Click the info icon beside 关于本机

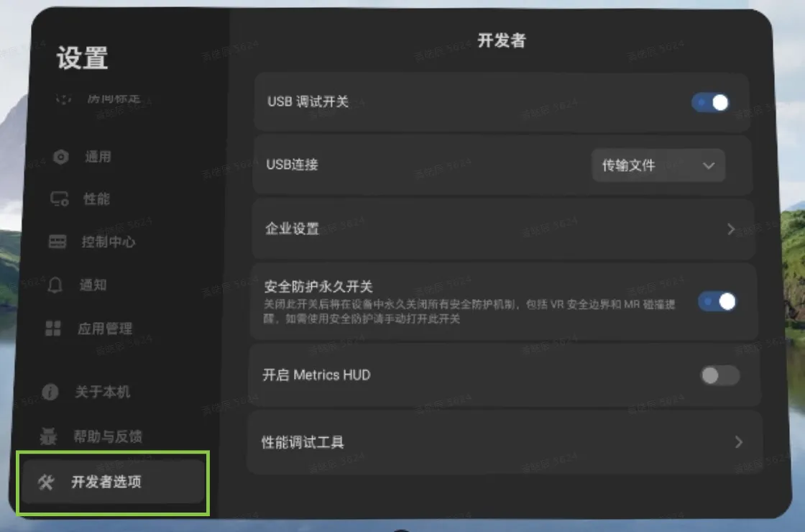[50, 393]
